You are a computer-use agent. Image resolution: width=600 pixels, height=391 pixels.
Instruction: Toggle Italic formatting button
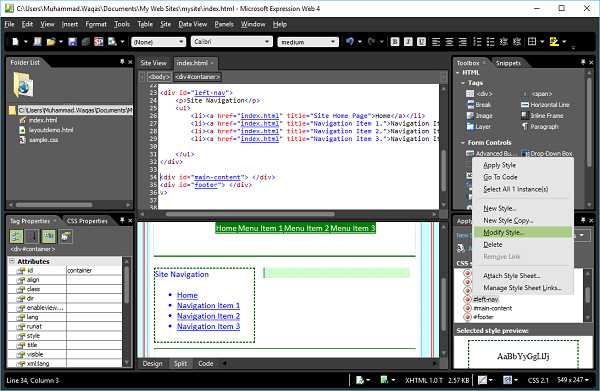(x=408, y=42)
